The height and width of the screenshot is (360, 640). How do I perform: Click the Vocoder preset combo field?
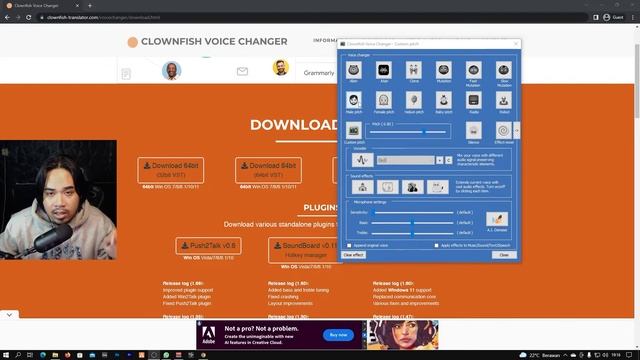coord(406,160)
